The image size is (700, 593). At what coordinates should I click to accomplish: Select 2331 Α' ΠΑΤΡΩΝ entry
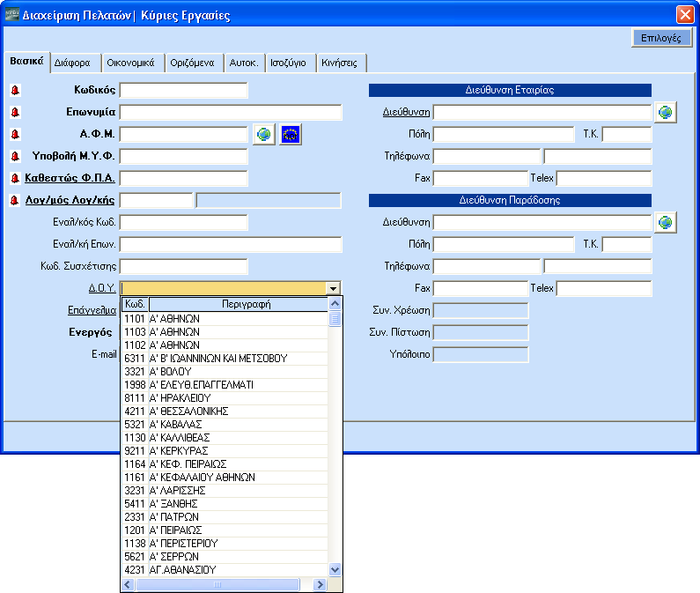[x=225, y=517]
